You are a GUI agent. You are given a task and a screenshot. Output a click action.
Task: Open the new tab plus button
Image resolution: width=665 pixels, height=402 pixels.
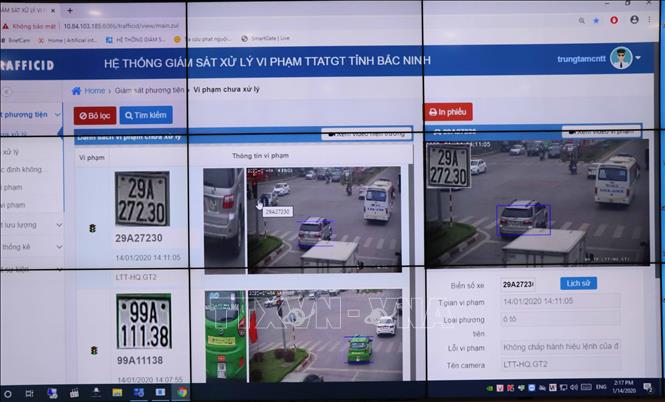tap(70, 10)
